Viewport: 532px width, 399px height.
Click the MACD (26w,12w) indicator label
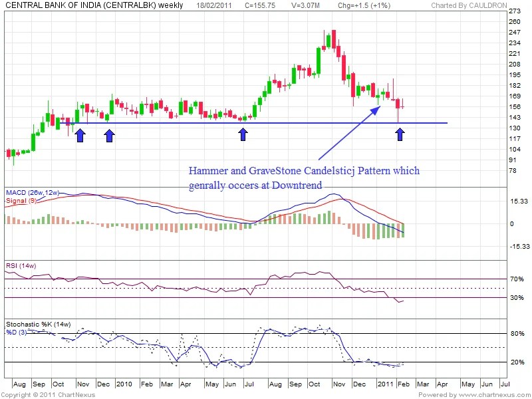click(x=33, y=193)
